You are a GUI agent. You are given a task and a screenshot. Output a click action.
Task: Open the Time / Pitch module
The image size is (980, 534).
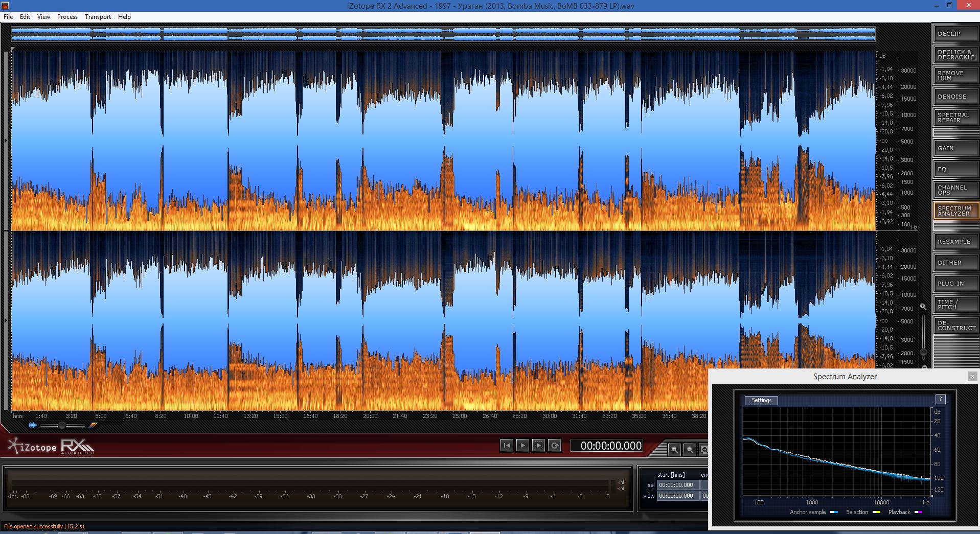coord(955,305)
